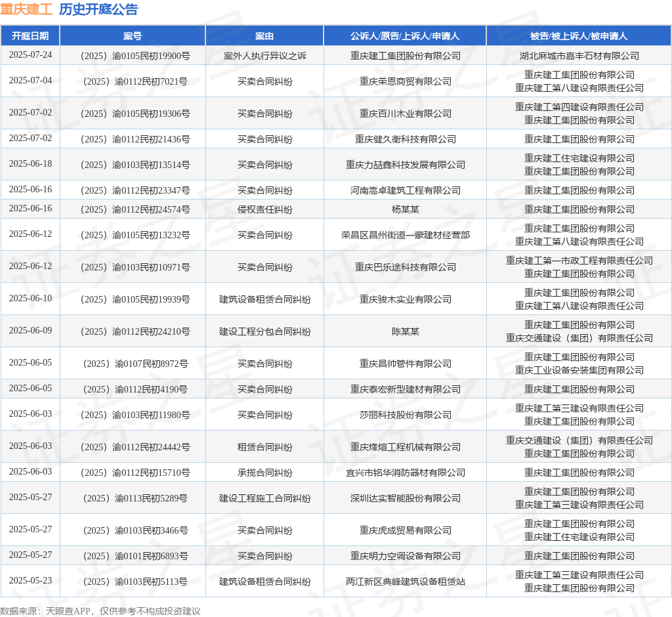The height and width of the screenshot is (617, 672).
Task: Click plaintiff 重庆昌帅管件有限公司
Action: (406, 364)
